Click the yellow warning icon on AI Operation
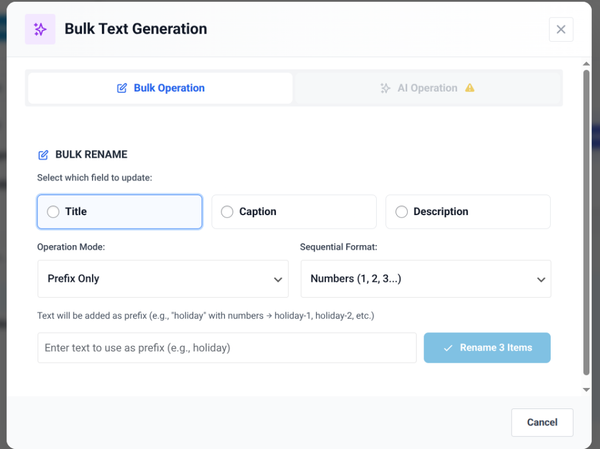Viewport: 600px width, 449px height. pos(470,88)
